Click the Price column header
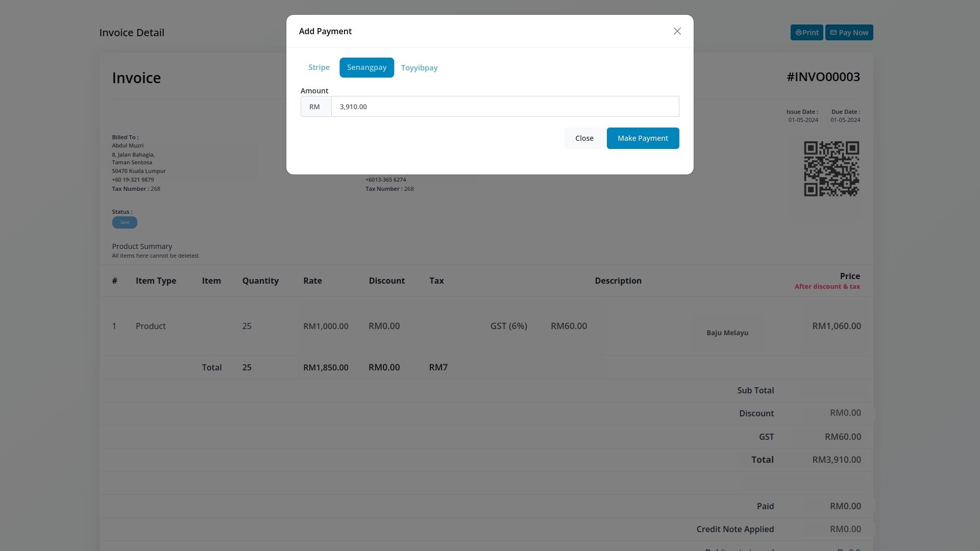This screenshot has width=980, height=551. (x=849, y=276)
